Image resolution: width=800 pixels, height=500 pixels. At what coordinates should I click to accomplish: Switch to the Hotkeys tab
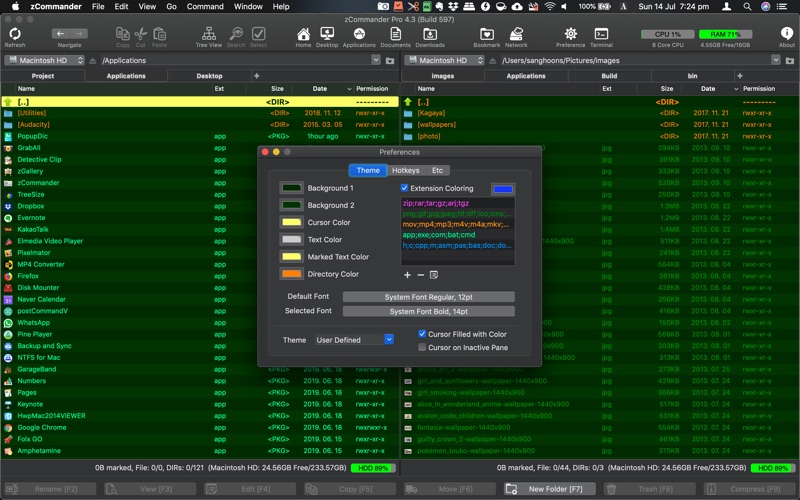pyautogui.click(x=405, y=170)
